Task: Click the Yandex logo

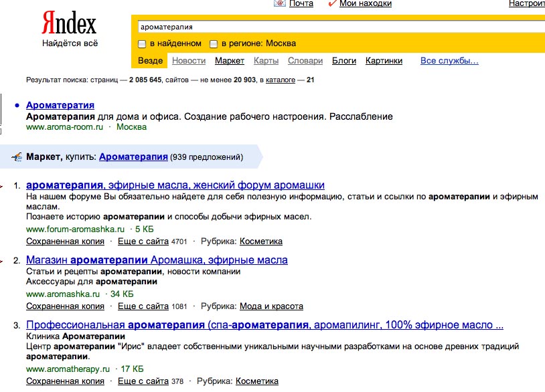Action: tap(69, 23)
